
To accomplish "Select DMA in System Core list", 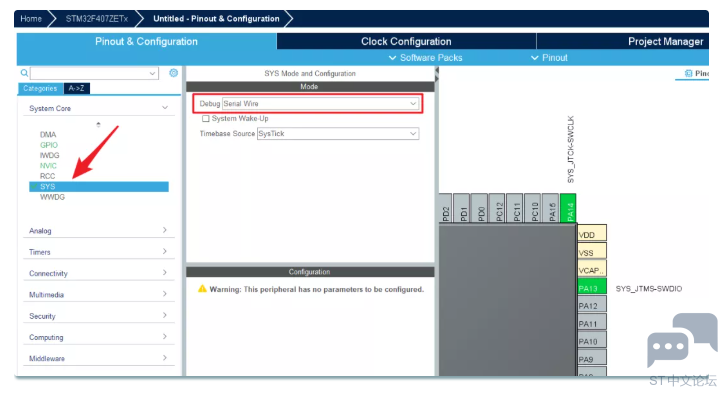I will pyautogui.click(x=48, y=134).
